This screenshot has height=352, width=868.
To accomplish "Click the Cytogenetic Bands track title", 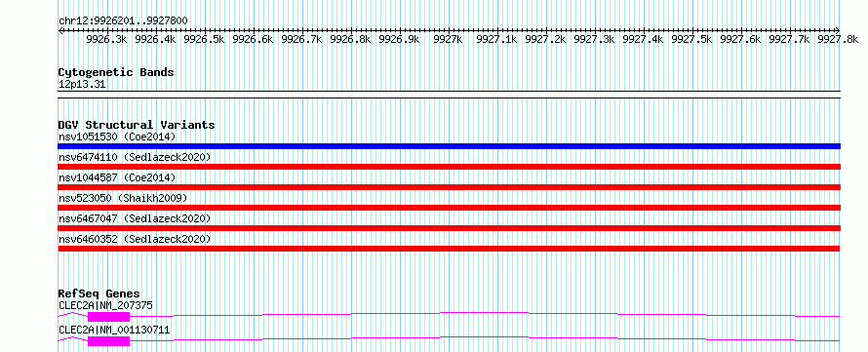I will tap(116, 72).
